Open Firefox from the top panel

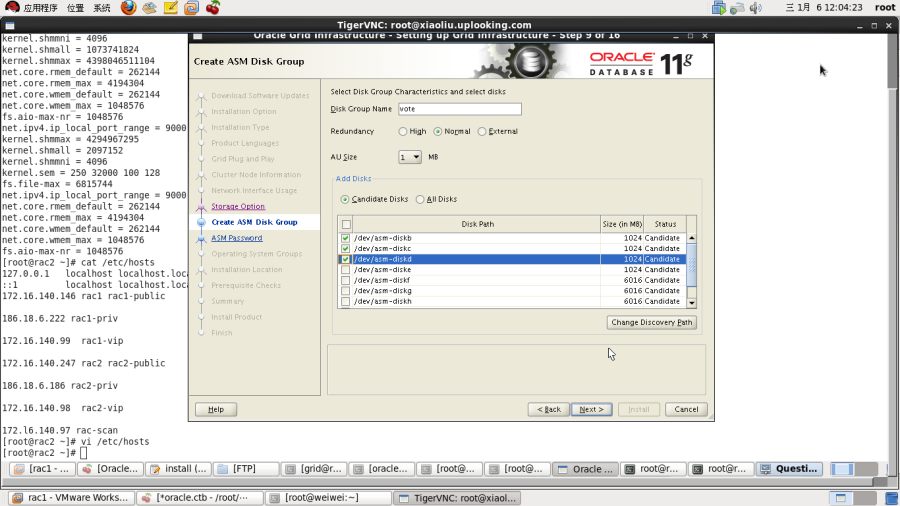[x=128, y=7]
